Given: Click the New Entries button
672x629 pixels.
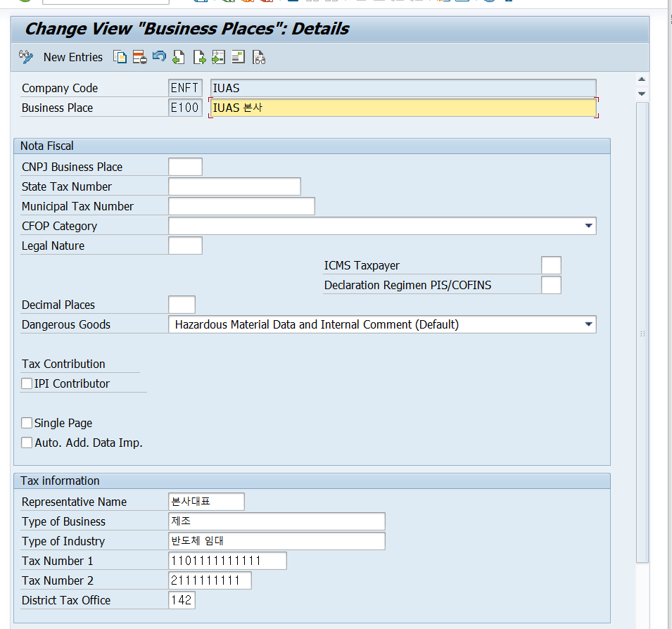Looking at the screenshot, I should pos(73,57).
